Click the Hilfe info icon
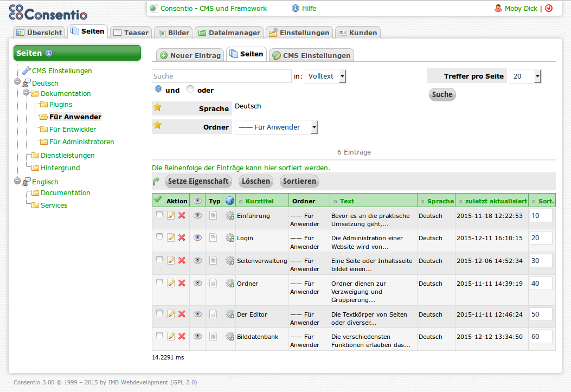This screenshot has height=392, width=571. pos(293,8)
